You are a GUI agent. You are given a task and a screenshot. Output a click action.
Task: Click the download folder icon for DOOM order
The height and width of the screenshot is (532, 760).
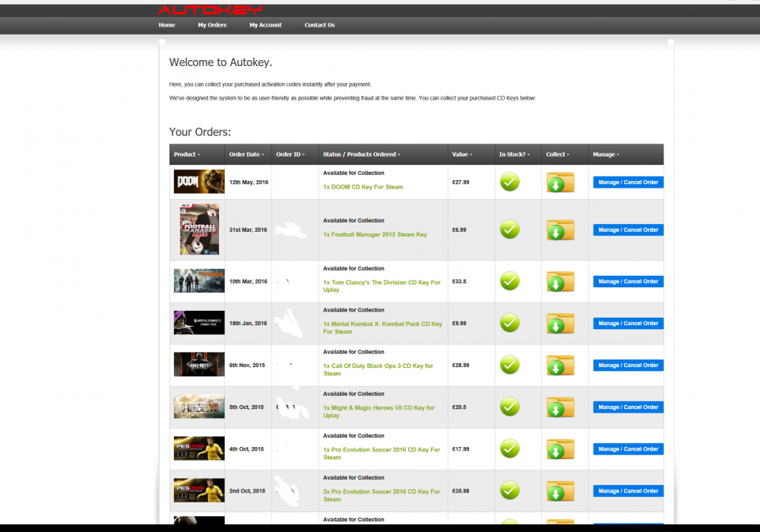tap(560, 182)
